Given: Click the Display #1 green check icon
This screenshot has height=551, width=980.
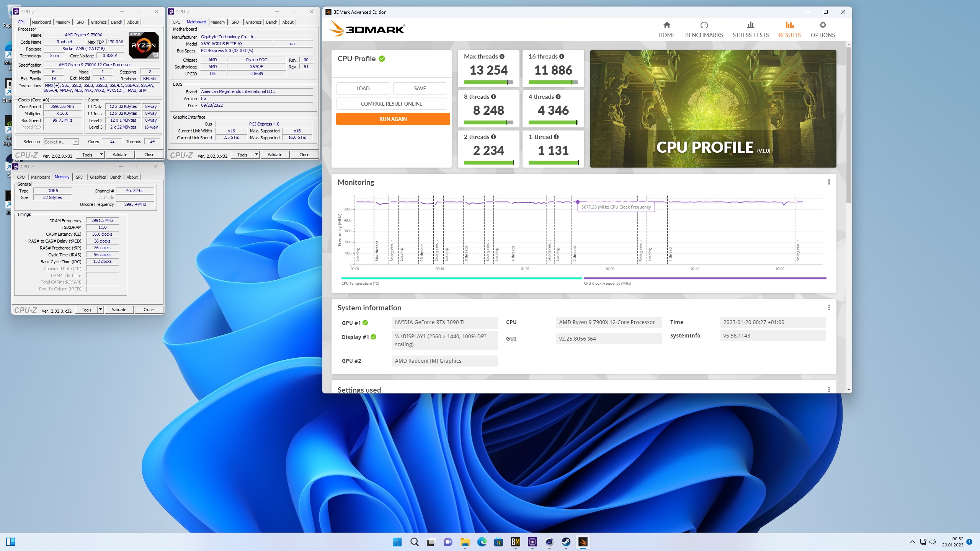Looking at the screenshot, I should coord(373,337).
